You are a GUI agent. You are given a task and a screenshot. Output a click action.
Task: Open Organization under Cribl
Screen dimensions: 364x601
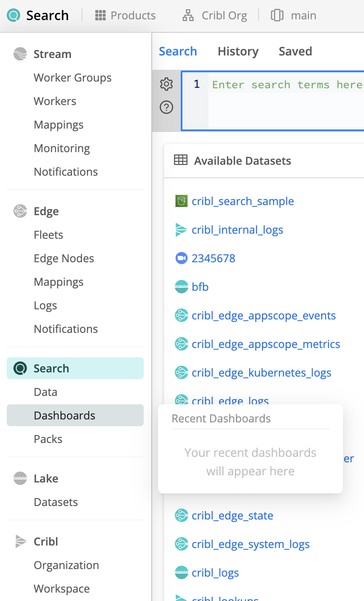66,565
